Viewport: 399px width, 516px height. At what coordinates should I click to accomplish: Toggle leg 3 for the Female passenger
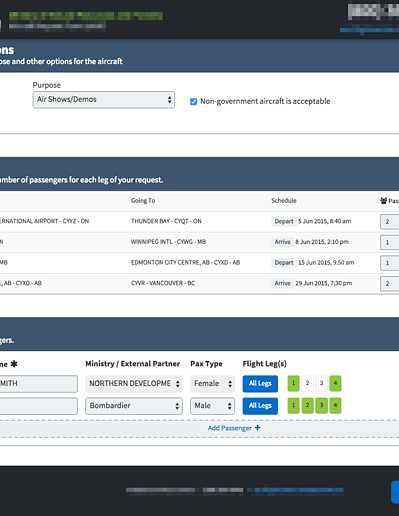click(x=321, y=383)
